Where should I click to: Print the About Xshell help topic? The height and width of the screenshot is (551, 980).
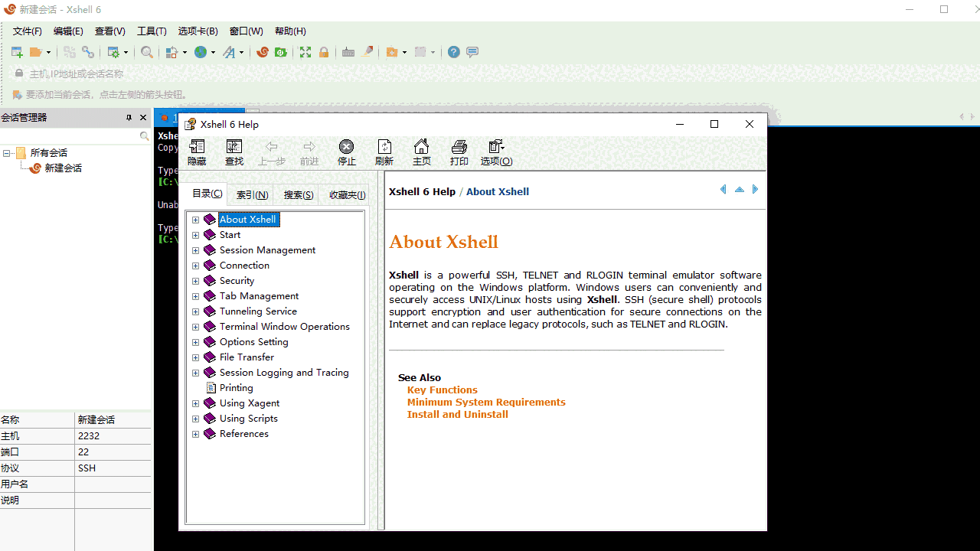point(459,152)
